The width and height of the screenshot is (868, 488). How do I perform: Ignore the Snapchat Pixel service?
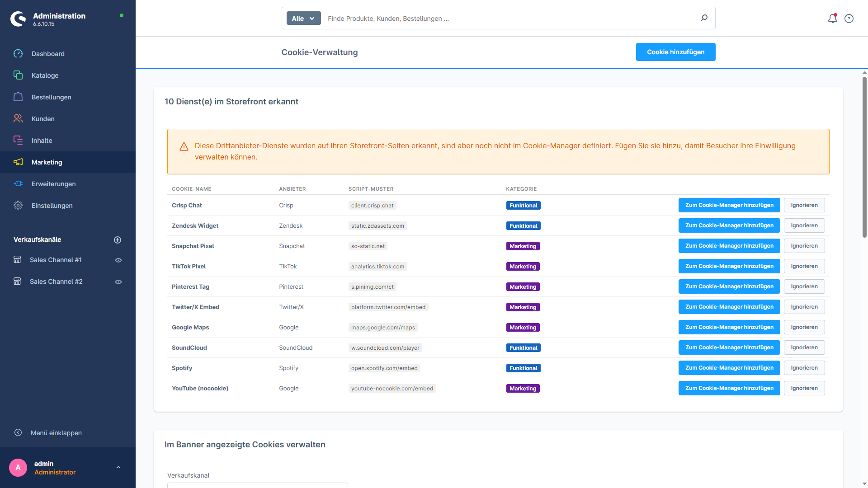click(804, 246)
